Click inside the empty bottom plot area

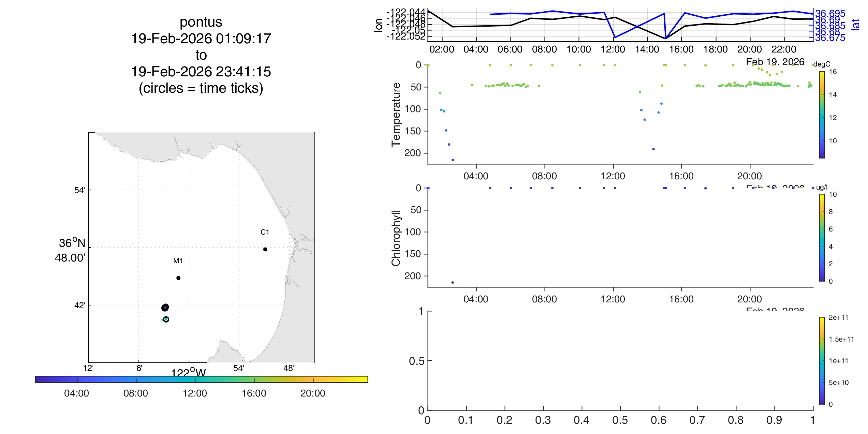[620, 360]
